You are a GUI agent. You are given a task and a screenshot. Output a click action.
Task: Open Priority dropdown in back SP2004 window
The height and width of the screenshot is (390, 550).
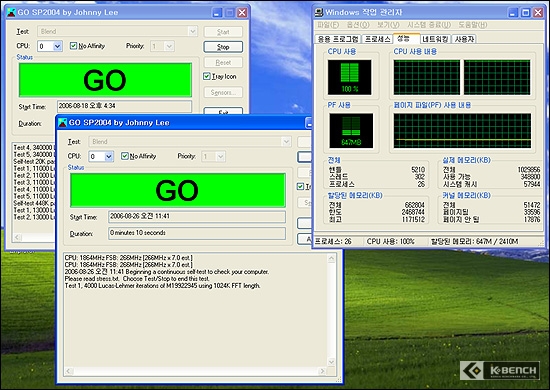click(x=169, y=46)
